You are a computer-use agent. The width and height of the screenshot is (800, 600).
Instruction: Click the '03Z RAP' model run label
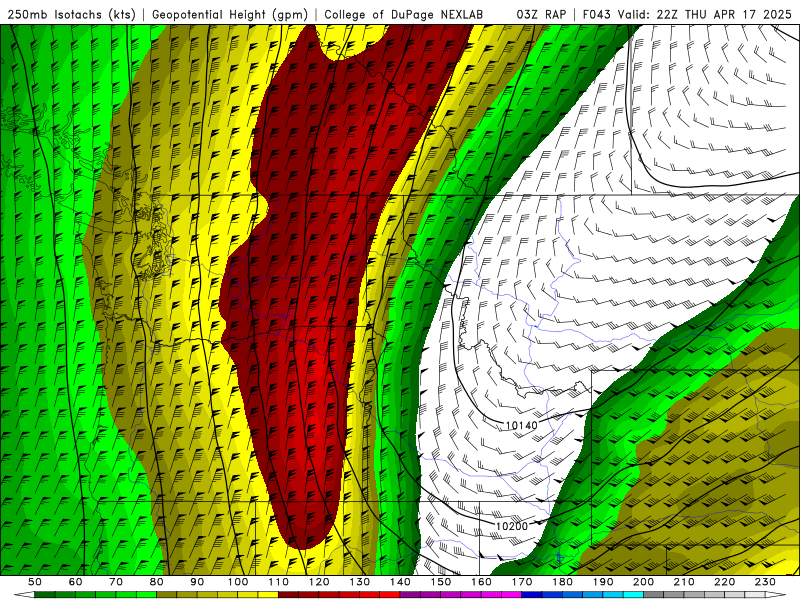point(541,14)
